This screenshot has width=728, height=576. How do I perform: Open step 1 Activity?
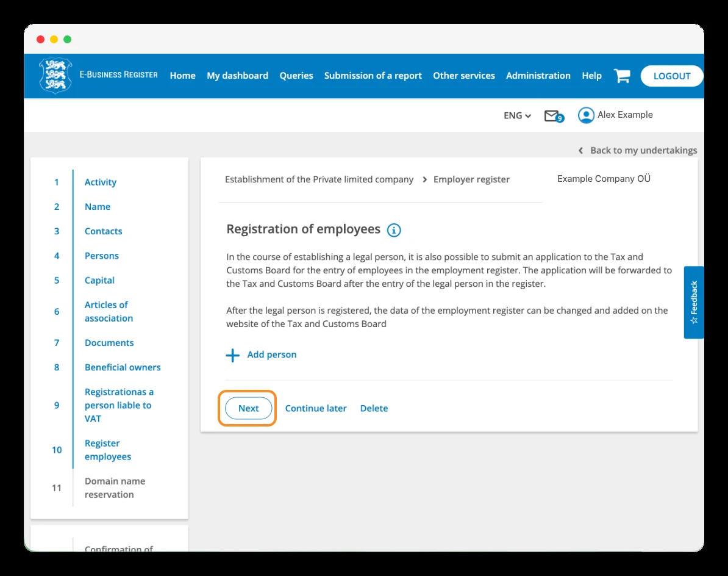coord(100,182)
